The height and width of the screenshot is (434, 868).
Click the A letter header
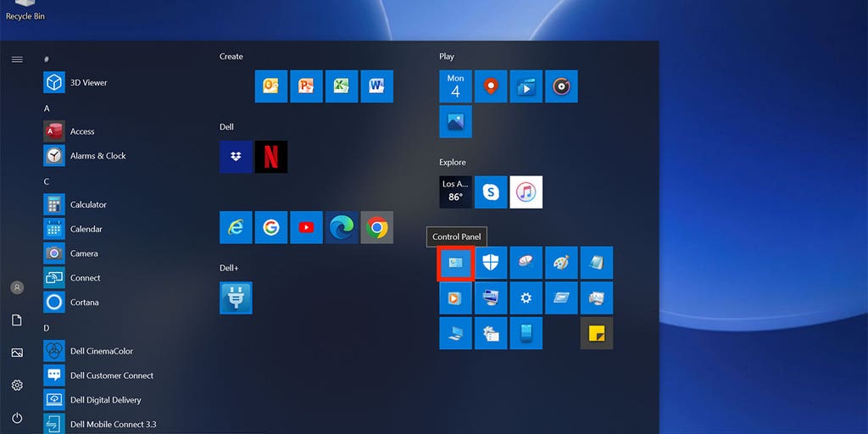[47, 108]
